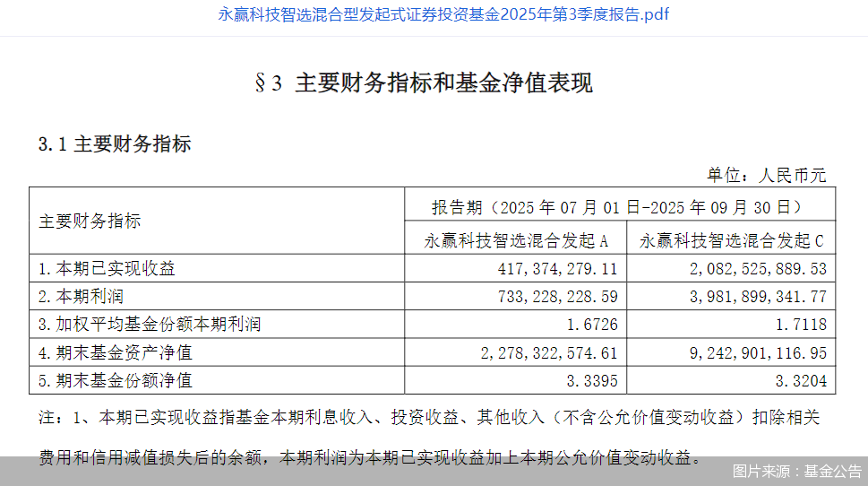Select the 主要财务指标 table header cell
This screenshot has height=486, width=868.
coord(90,221)
